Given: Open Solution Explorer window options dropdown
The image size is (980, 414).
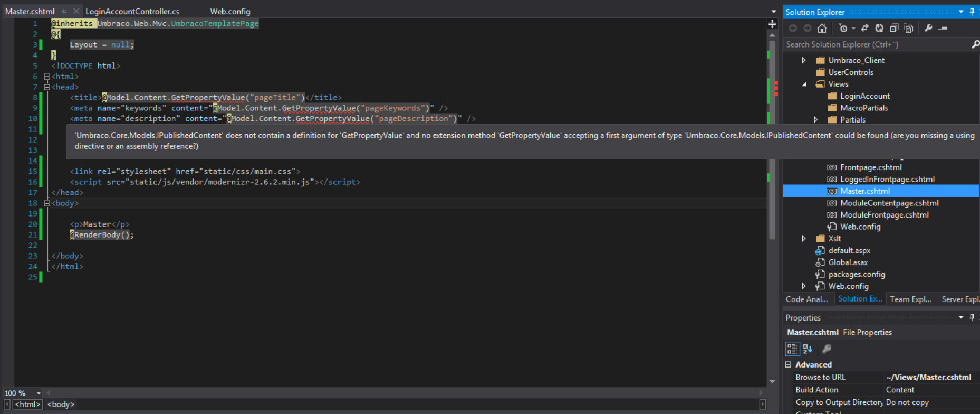Looking at the screenshot, I should (961, 12).
